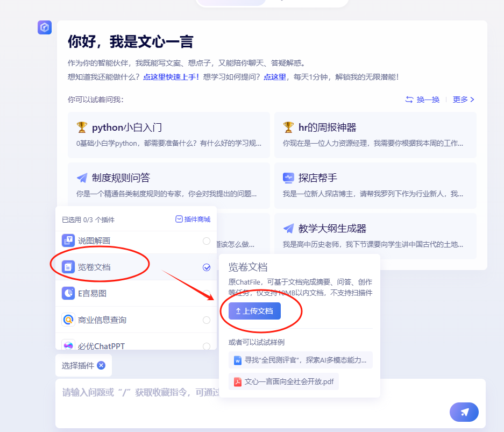Click the 说图解画 plugin icon
Image resolution: width=504 pixels, height=432 pixels.
pos(68,240)
